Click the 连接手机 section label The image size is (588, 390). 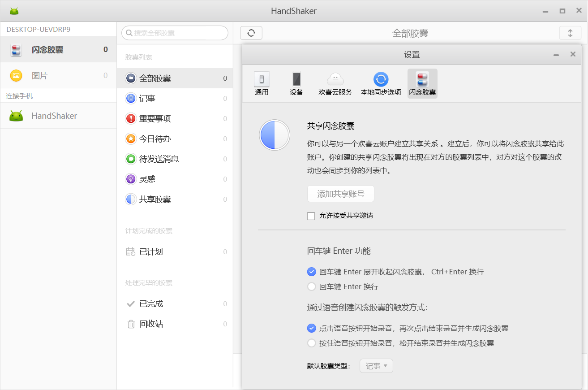tap(19, 96)
